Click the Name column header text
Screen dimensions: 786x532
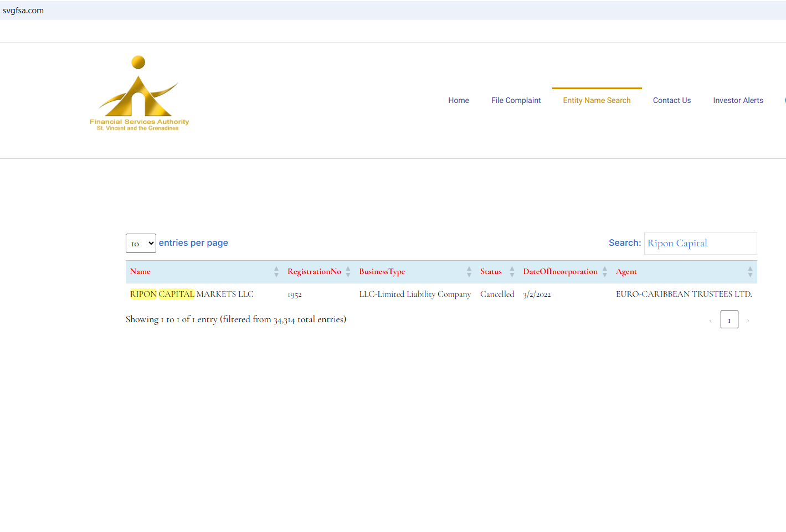(x=140, y=271)
